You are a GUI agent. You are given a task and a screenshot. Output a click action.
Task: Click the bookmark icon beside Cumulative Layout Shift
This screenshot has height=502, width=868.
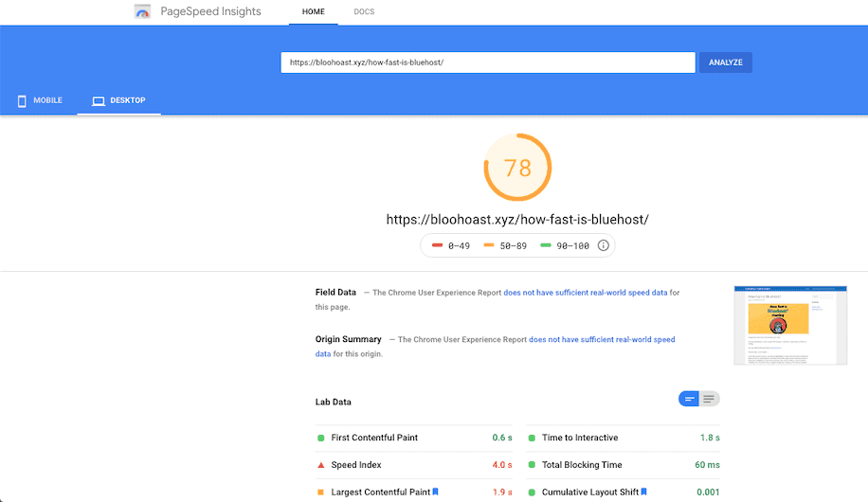tap(643, 492)
